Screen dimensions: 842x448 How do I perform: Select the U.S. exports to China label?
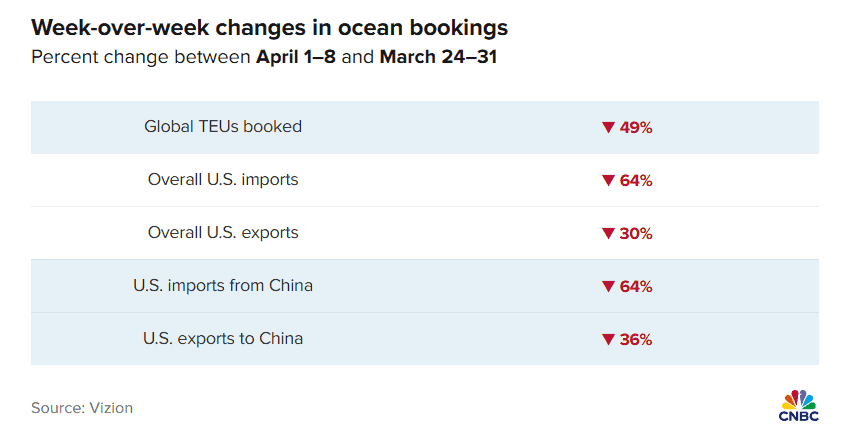(x=223, y=338)
